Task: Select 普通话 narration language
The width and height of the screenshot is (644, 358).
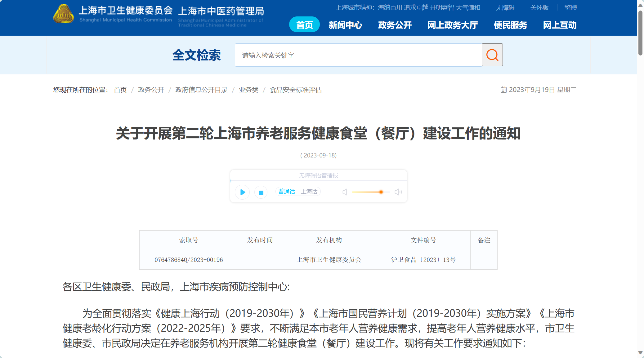Action: (286, 192)
